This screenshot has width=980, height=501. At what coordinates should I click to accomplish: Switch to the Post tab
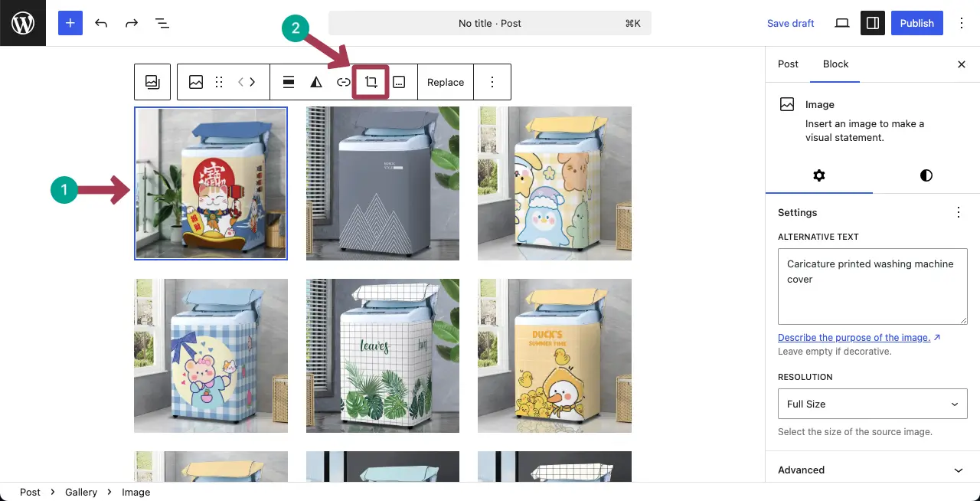(788, 64)
